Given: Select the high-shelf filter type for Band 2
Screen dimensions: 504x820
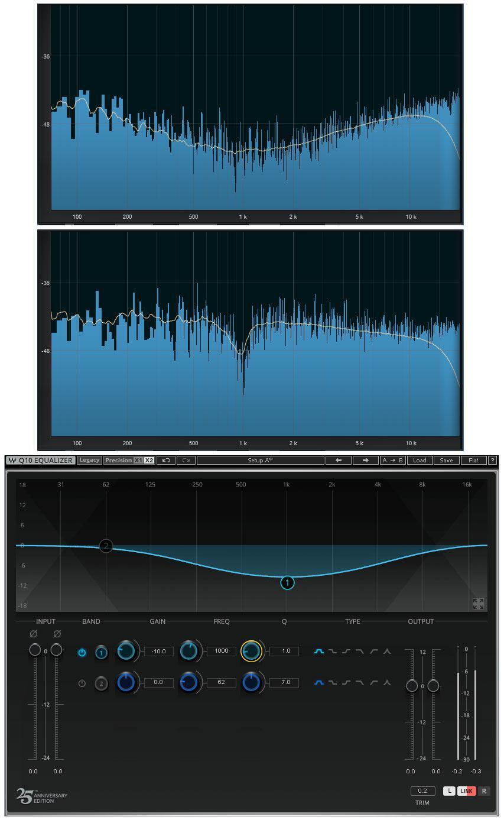Looking at the screenshot, I should coord(346,682).
